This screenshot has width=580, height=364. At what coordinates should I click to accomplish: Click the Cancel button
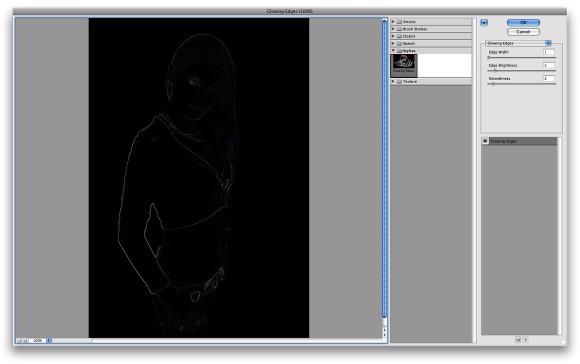[x=523, y=32]
